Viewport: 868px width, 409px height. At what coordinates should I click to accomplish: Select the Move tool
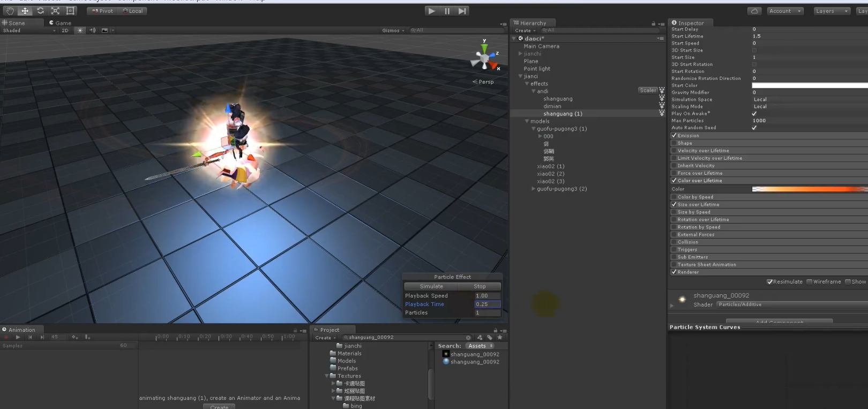pos(25,11)
